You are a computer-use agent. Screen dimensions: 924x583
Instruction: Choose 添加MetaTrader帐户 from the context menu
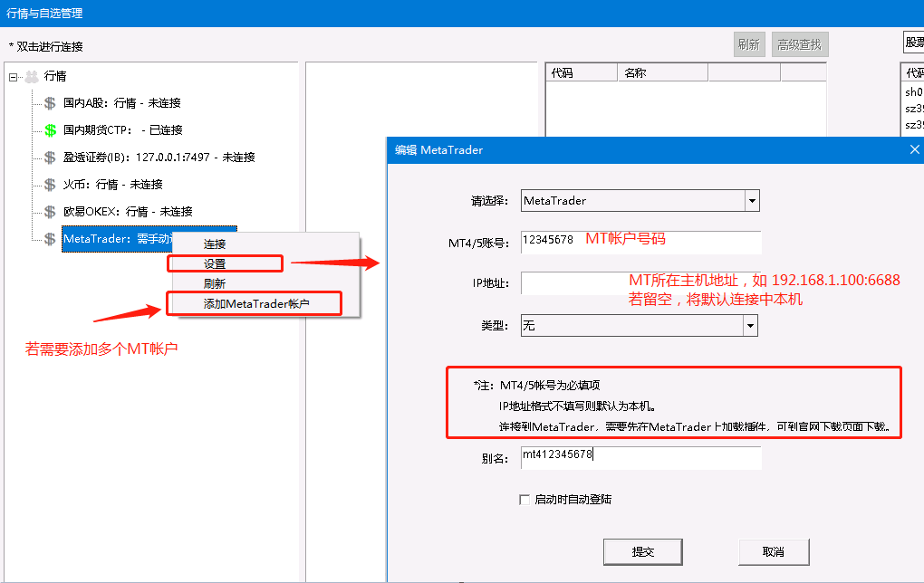(256, 304)
